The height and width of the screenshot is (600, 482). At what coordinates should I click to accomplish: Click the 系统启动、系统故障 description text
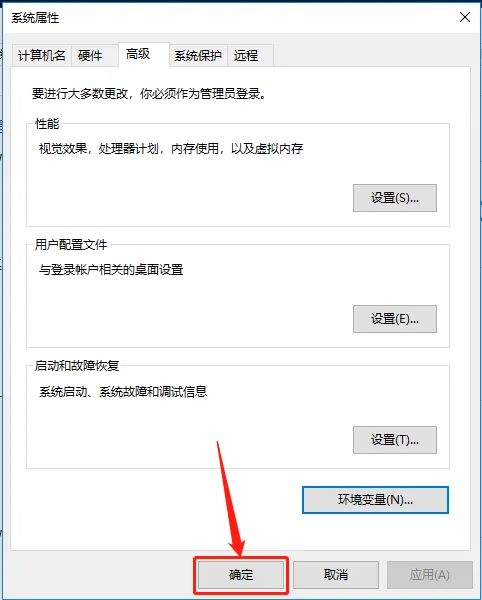point(123,391)
